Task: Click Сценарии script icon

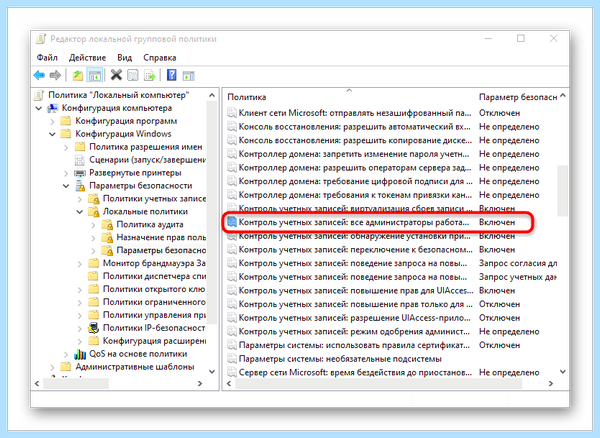Action: tap(80, 160)
